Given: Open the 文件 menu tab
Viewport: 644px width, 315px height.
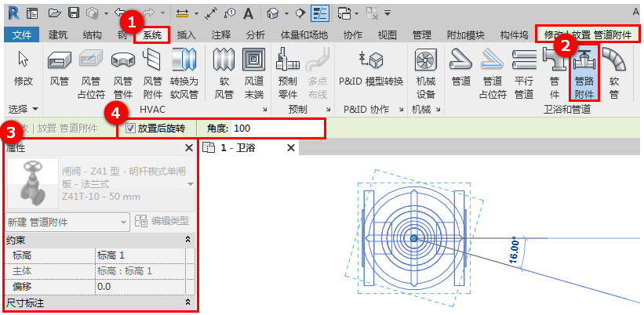Looking at the screenshot, I should coord(22,34).
